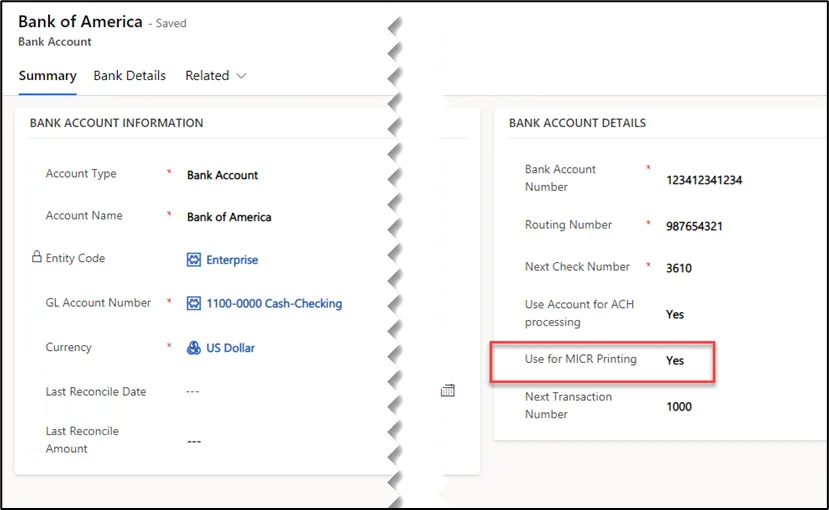Viewport: 829px width, 510px height.
Task: Edit Next Check Number 3610
Action: (679, 268)
